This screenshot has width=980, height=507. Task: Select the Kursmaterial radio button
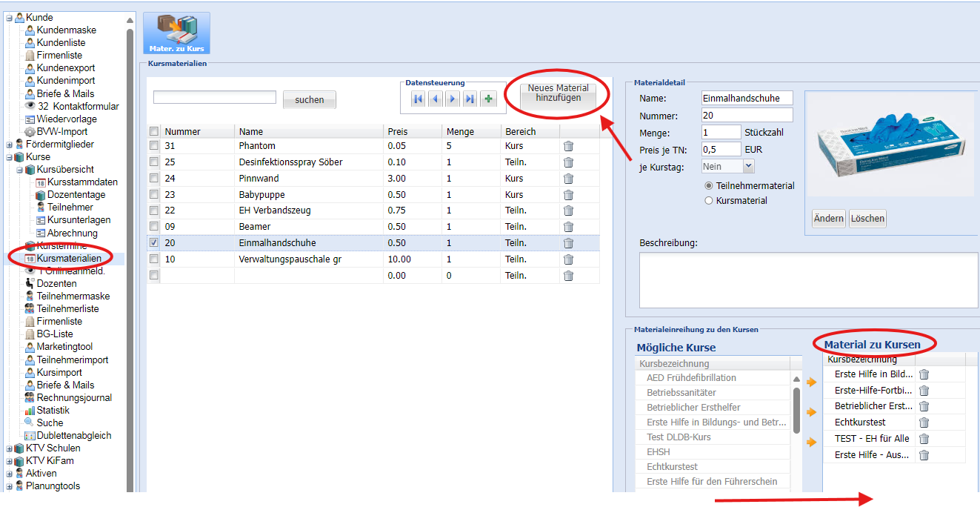click(x=709, y=201)
